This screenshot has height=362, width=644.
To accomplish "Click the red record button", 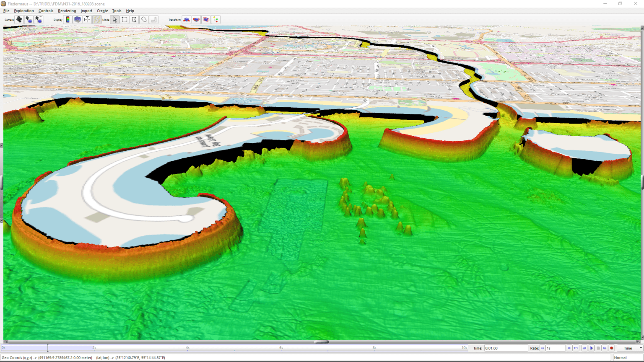I will pos(612,348).
